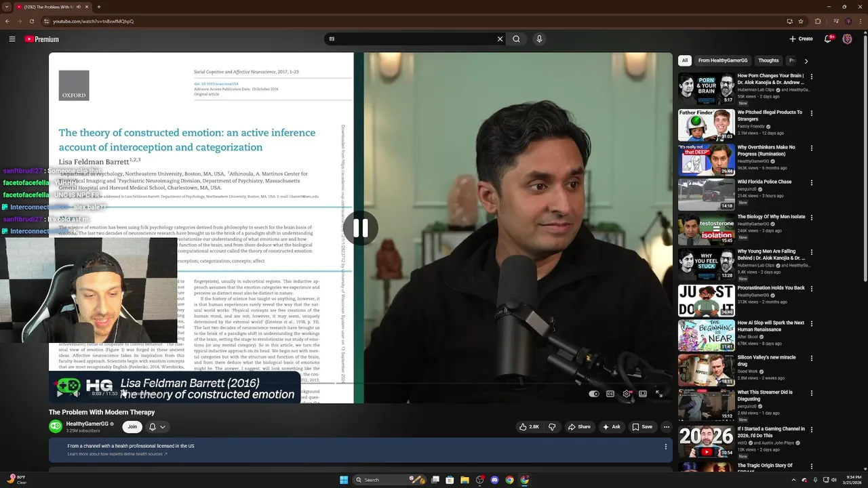The image size is (868, 488).
Task: Click the magnifier search button
Action: (x=517, y=39)
